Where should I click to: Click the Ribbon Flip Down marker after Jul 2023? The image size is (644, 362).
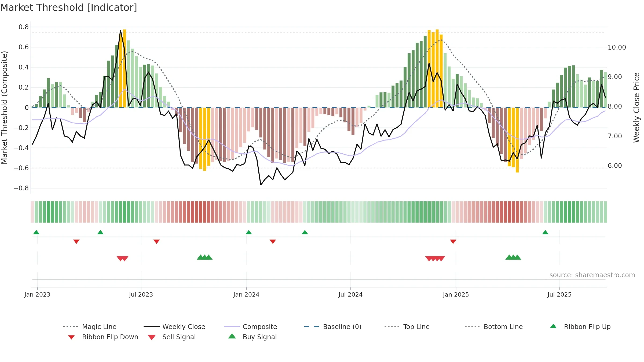[156, 242]
